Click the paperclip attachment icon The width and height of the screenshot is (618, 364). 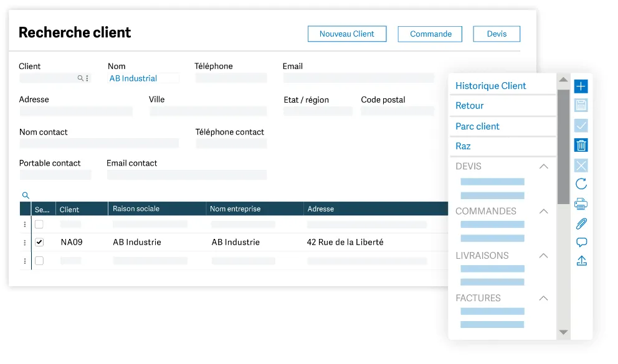point(581,223)
